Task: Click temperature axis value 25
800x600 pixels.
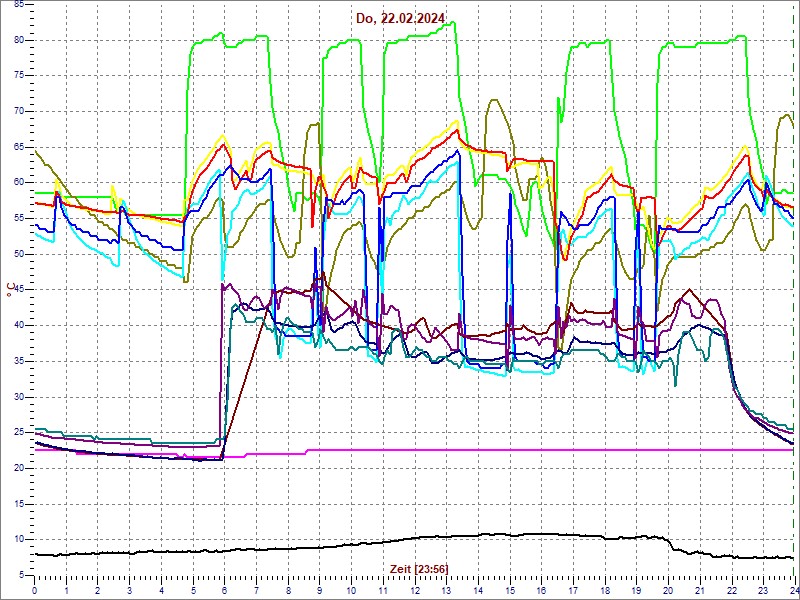Action: click(x=19, y=433)
